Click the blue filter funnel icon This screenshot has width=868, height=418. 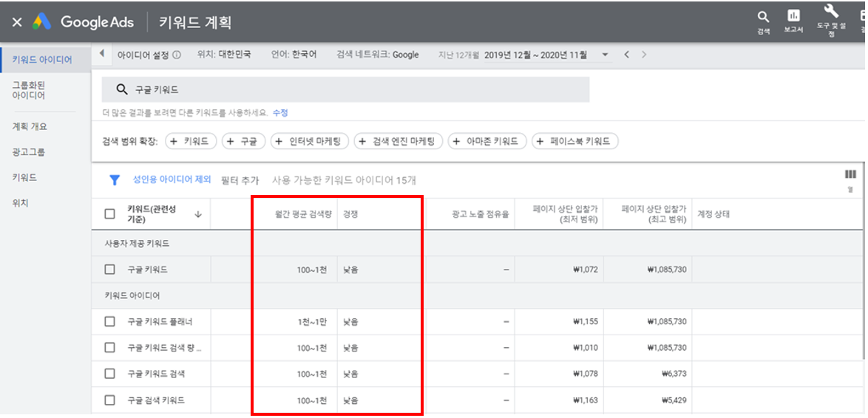click(115, 179)
